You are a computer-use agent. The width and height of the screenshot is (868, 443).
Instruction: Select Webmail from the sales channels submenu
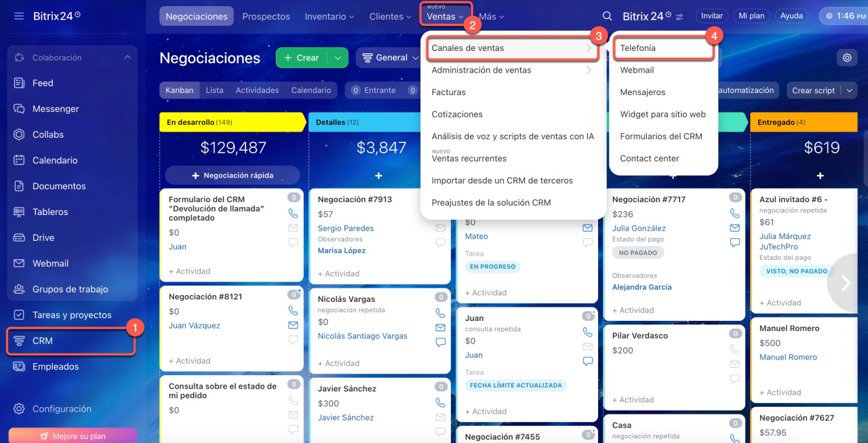click(637, 70)
